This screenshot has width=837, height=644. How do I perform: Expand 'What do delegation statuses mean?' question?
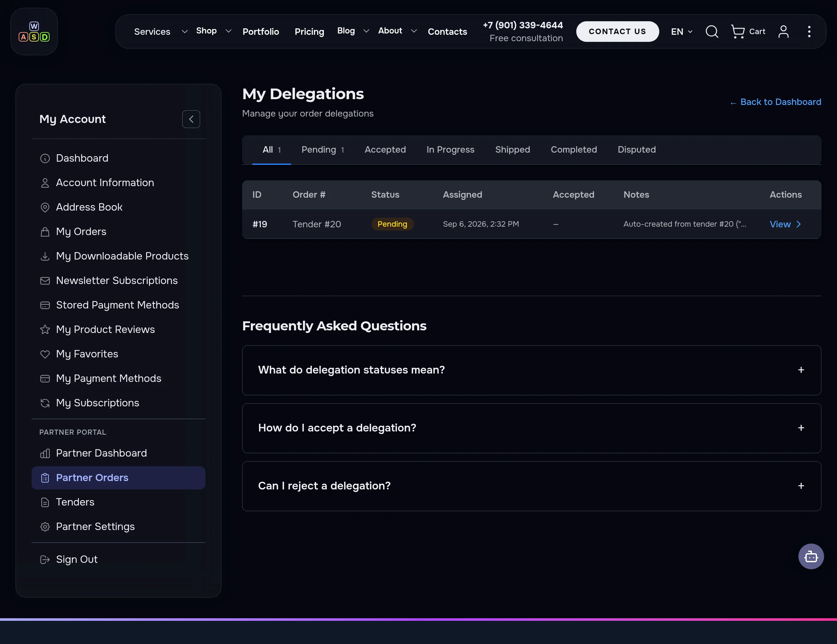click(531, 370)
